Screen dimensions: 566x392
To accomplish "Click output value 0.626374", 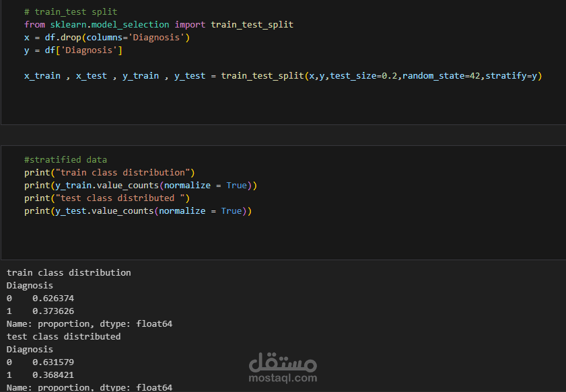I will coord(53,299).
